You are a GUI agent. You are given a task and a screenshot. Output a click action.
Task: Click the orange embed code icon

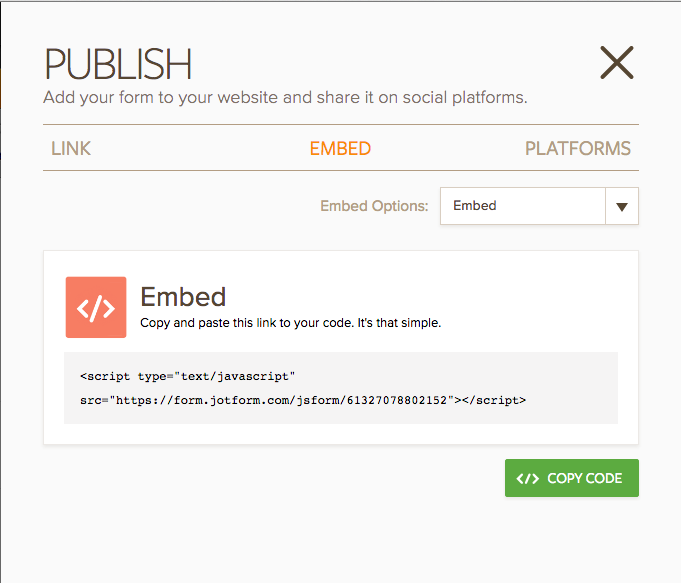[96, 307]
